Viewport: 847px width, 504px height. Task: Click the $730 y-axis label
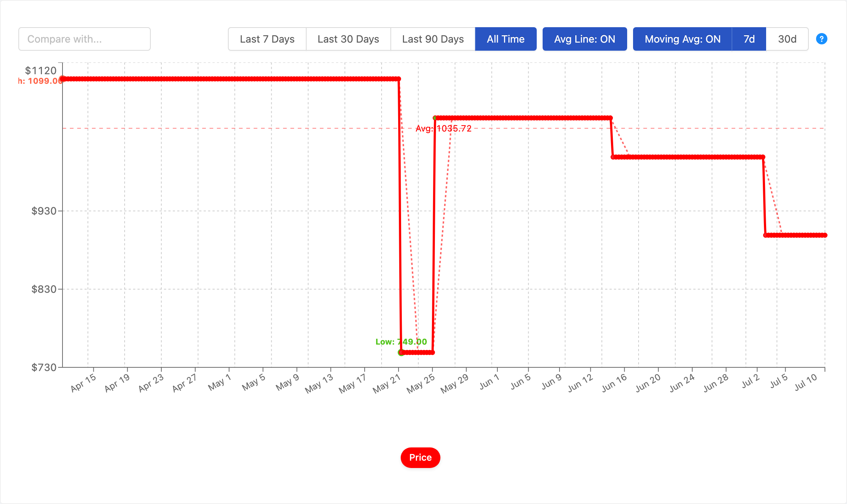coord(44,367)
